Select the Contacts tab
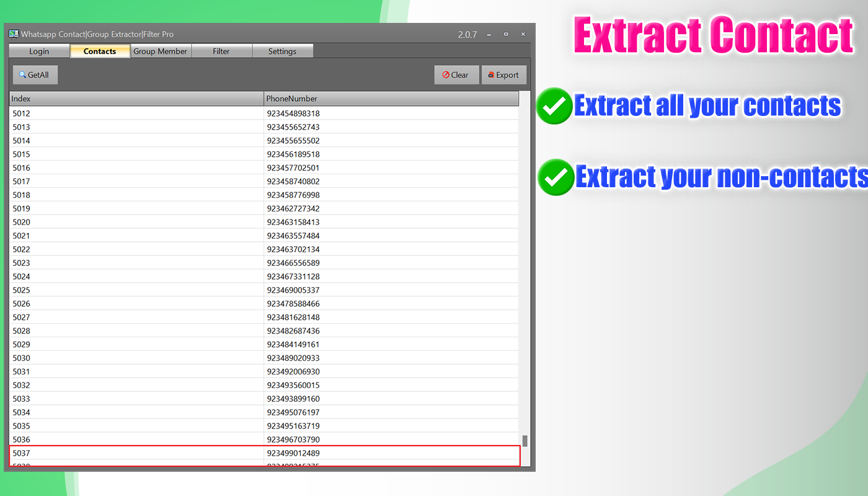The width and height of the screenshot is (868, 496). click(x=99, y=51)
